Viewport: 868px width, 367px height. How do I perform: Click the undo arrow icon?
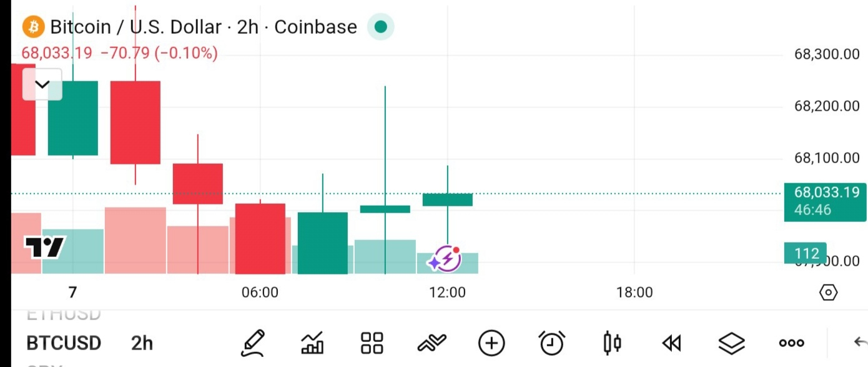point(860,342)
